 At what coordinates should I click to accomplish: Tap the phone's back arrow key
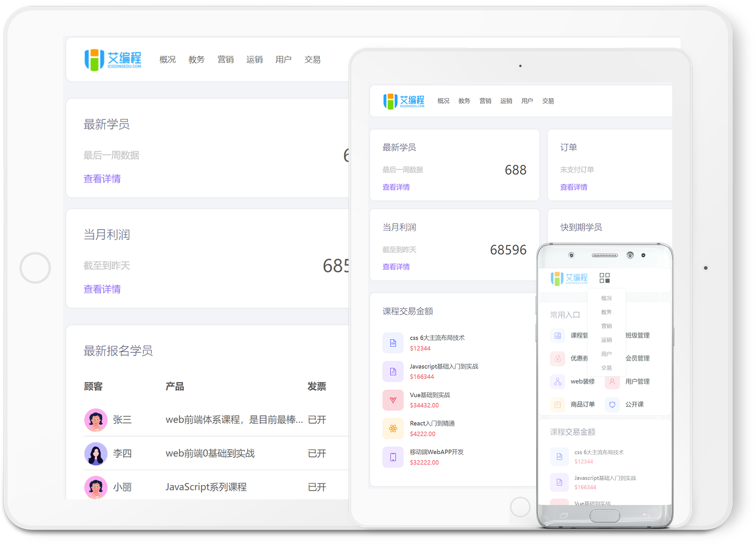646,516
